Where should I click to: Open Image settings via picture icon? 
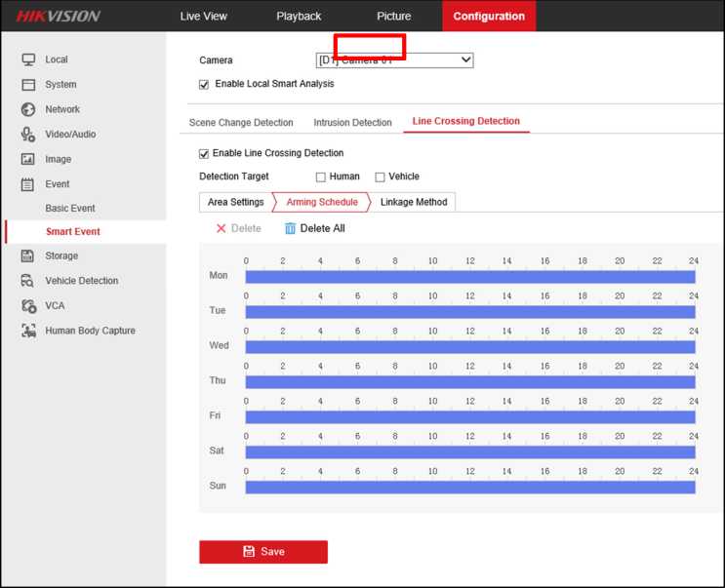(x=28, y=159)
